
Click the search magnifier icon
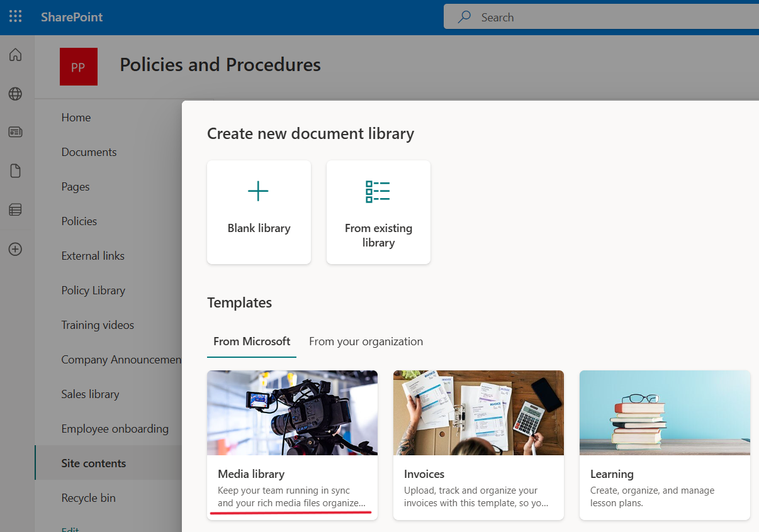464,16
